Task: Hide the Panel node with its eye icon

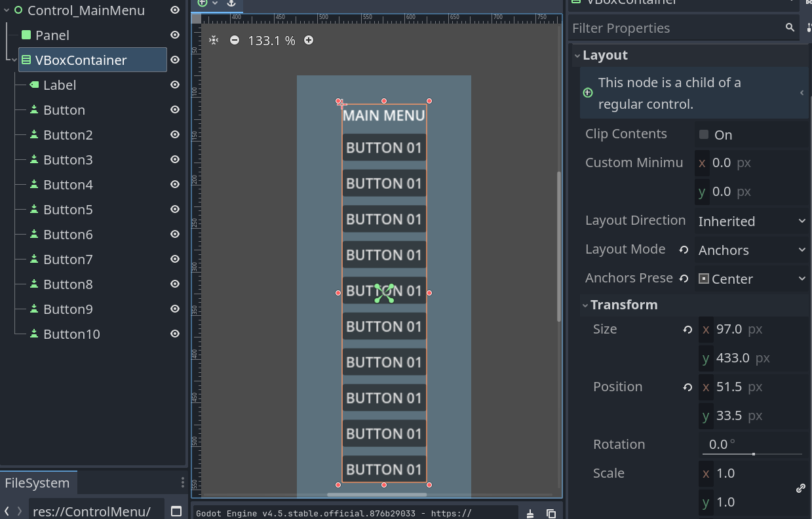Action: coord(175,35)
